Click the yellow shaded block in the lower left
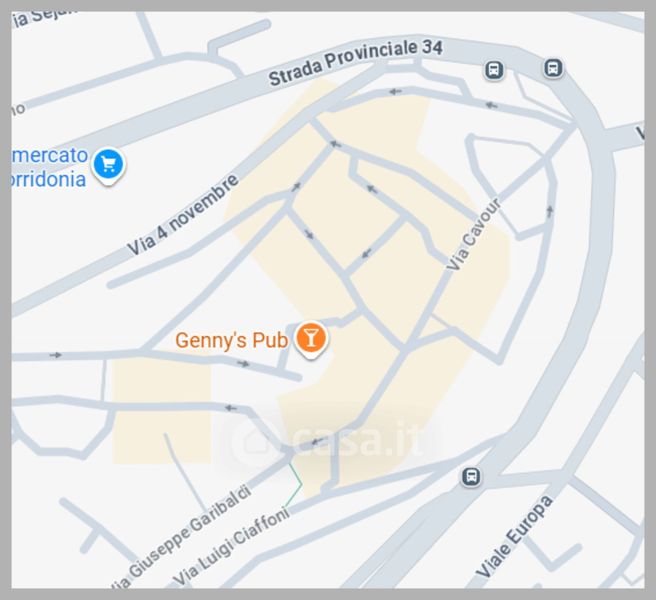This screenshot has width=656, height=600. point(161,412)
